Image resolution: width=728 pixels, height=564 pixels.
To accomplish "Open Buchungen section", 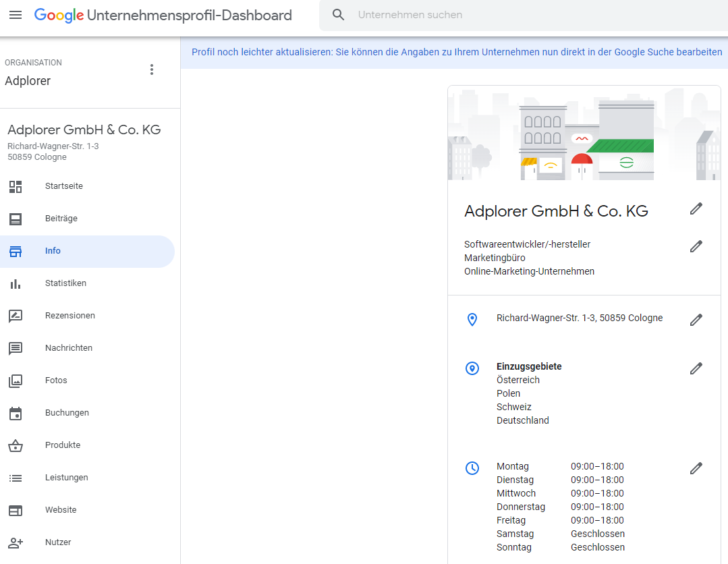I will point(67,413).
